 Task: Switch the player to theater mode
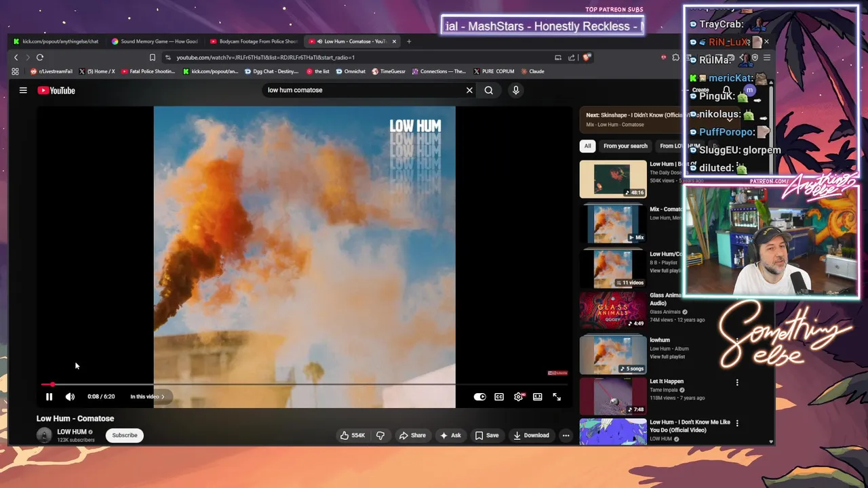[538, 397]
